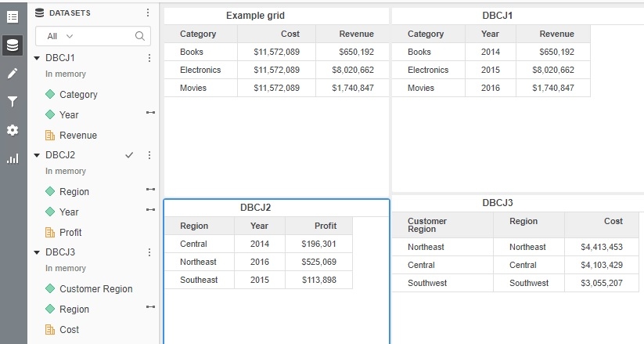Screen dimensions: 644x344
Task: Open DBCJ3 dataset options menu
Action: [x=149, y=252]
